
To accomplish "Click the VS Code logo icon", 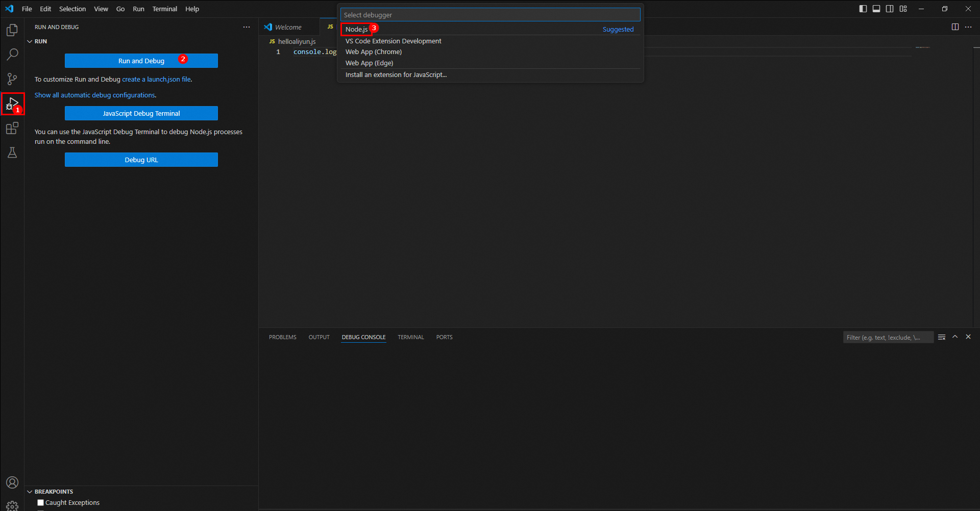I will tap(9, 9).
